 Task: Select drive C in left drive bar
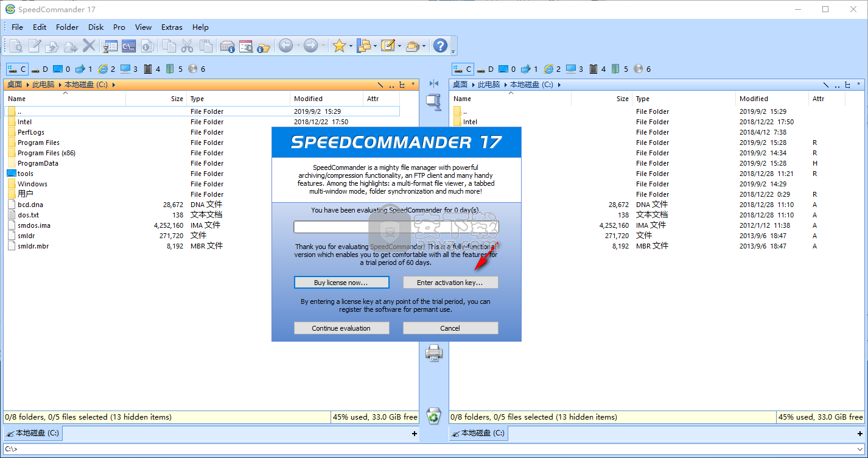17,69
